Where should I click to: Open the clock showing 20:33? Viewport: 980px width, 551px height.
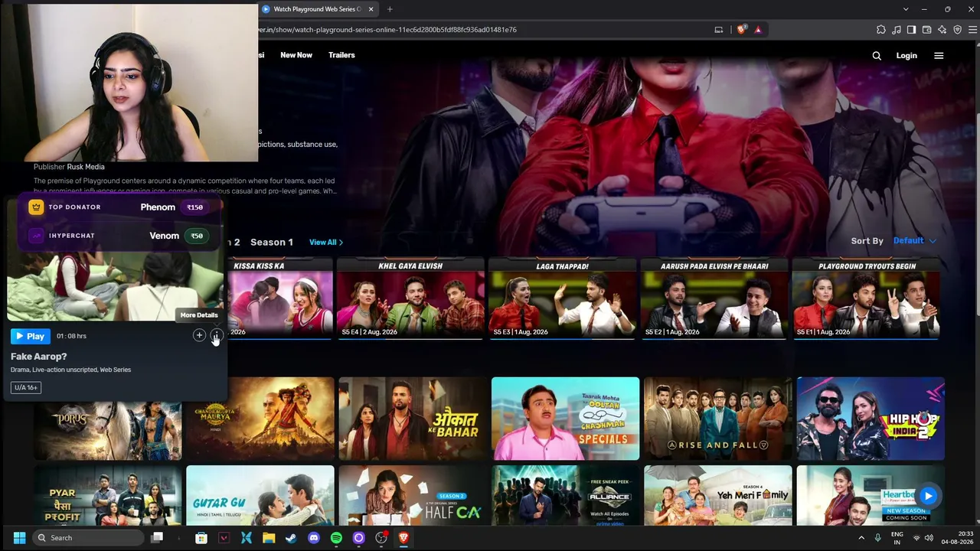(959, 538)
